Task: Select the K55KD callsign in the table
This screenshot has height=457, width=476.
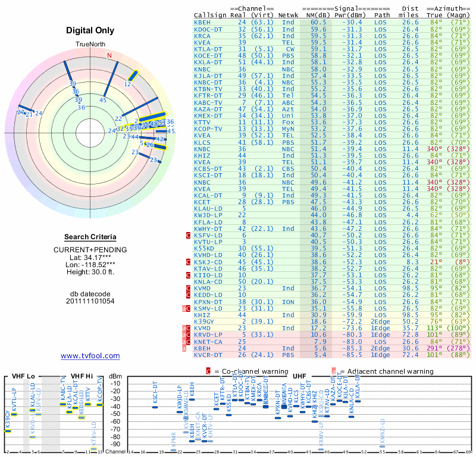Action: pos(204,249)
